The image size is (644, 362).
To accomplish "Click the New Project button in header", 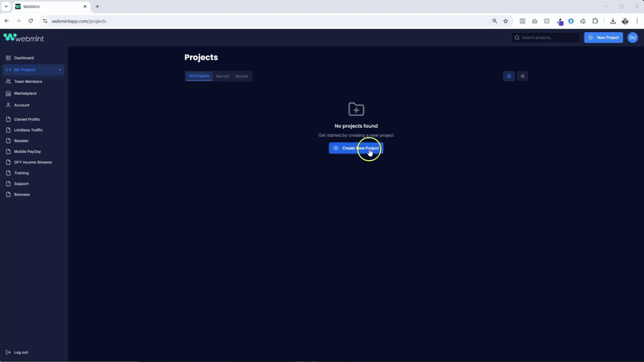I will pyautogui.click(x=603, y=38).
